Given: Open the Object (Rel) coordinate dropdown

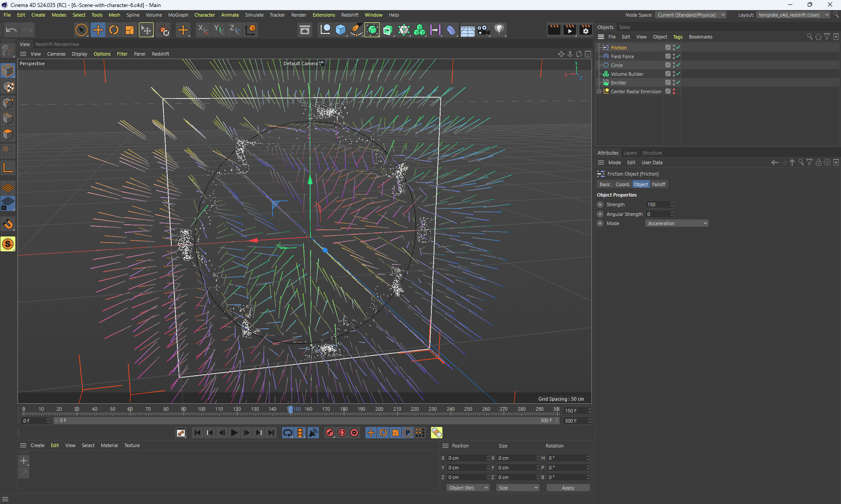Looking at the screenshot, I should (x=468, y=488).
